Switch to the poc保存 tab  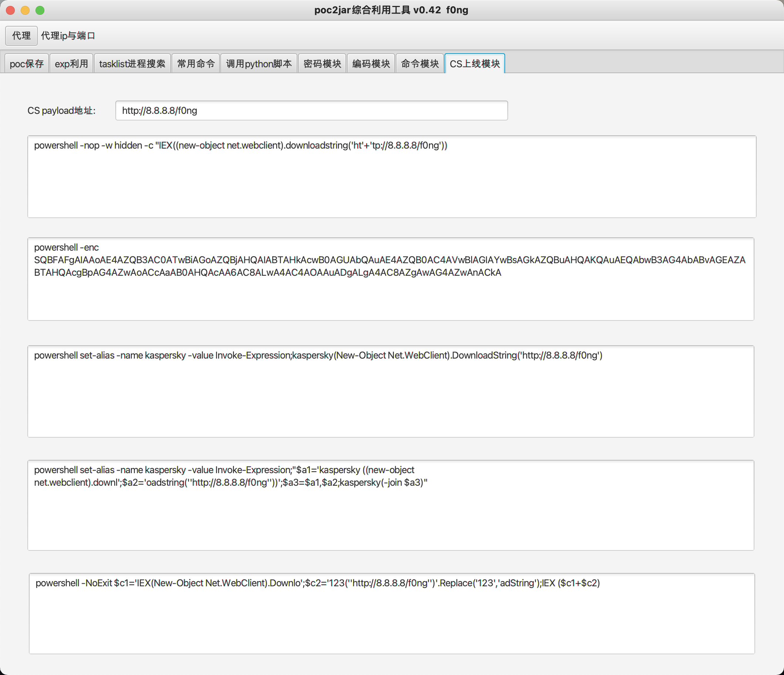pyautogui.click(x=27, y=64)
